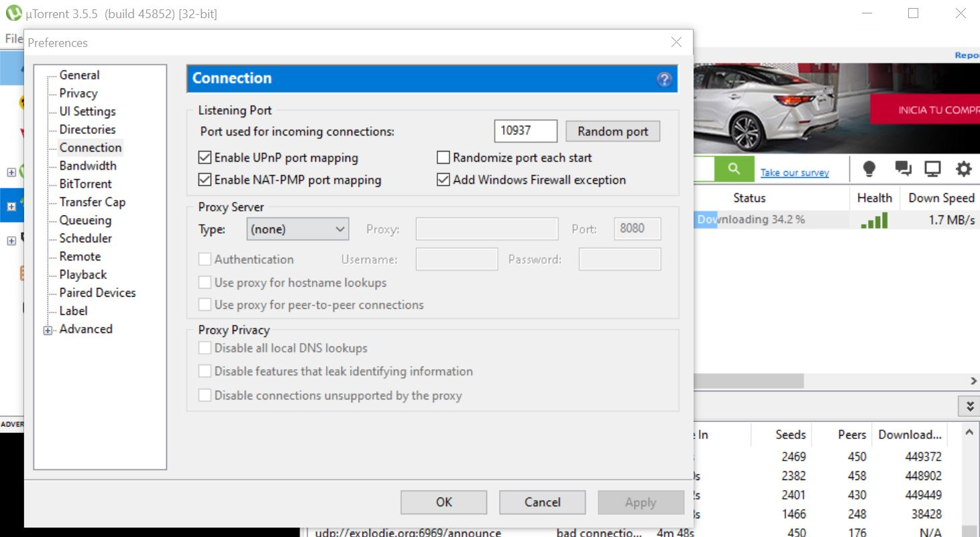Expand the highlighted blue sidebar row in main window
Image resolution: width=980 pixels, height=537 pixels.
tap(11, 207)
